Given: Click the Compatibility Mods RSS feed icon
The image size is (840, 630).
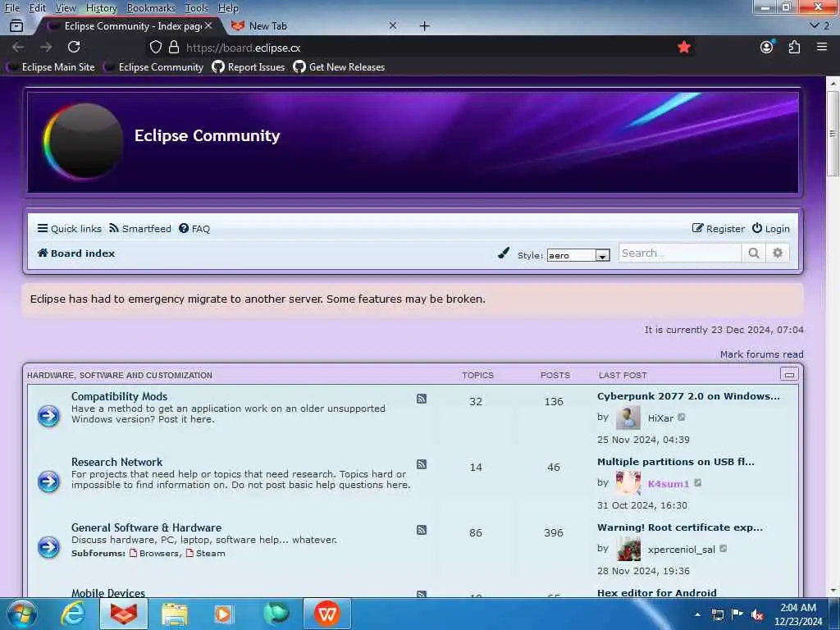Looking at the screenshot, I should [x=422, y=399].
